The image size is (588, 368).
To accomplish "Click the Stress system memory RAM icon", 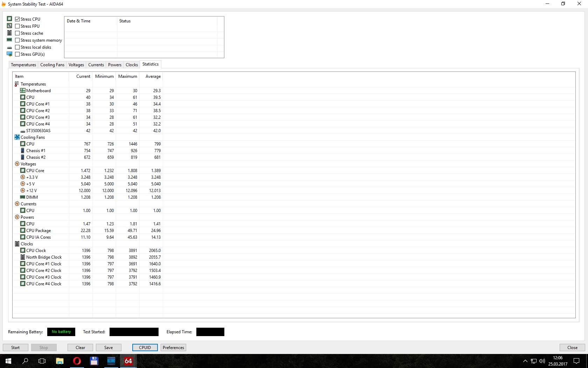I will pos(9,40).
